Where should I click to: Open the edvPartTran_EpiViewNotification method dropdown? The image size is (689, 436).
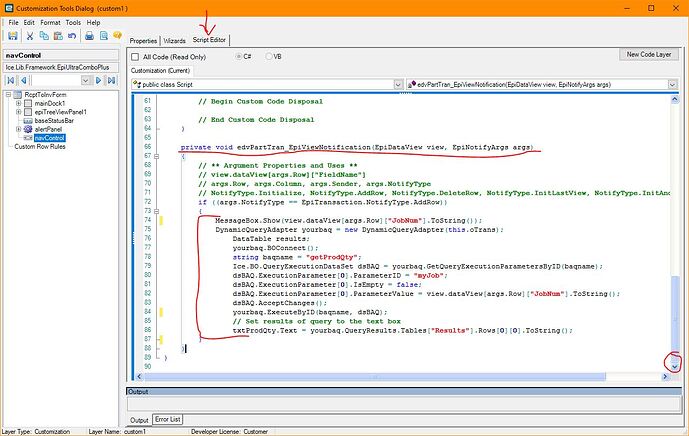point(673,85)
